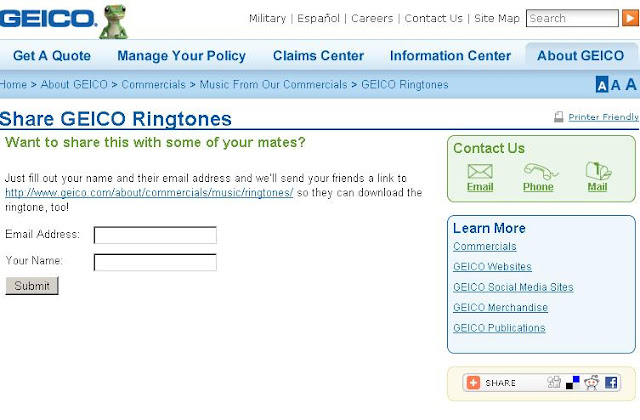Screen dimensions: 640x420
Task: Open the GEICO Websites link
Action: tap(492, 267)
